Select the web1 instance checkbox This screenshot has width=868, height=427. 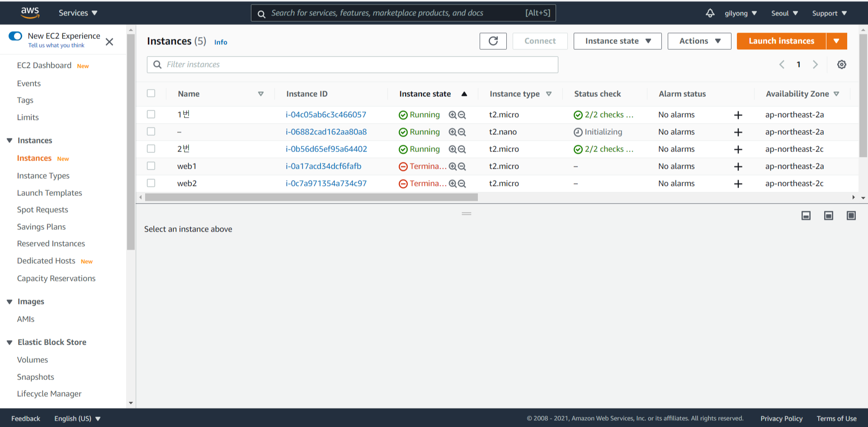coord(151,166)
